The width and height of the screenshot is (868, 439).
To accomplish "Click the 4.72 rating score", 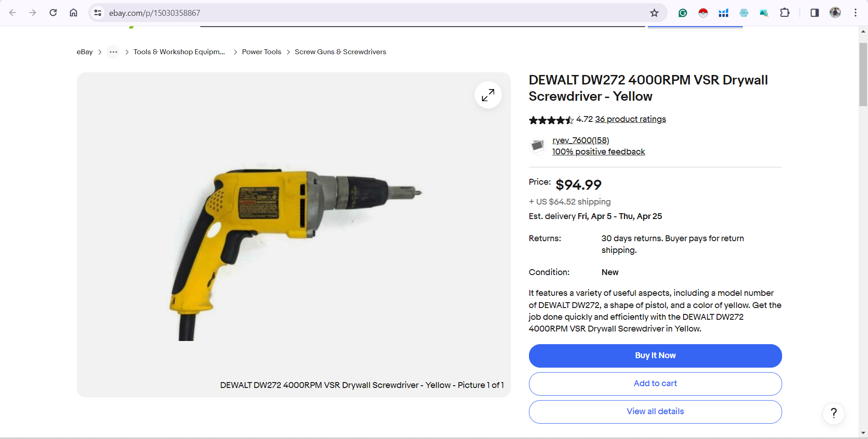I will tap(584, 119).
